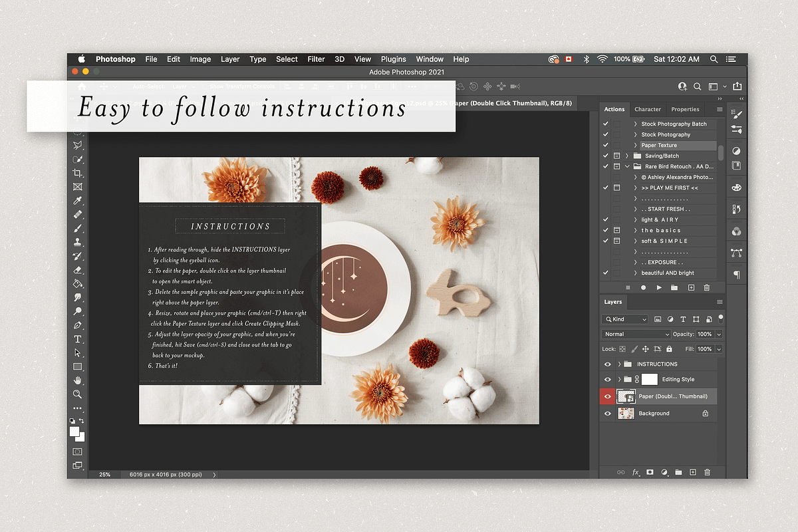The width and height of the screenshot is (798, 532).
Task: Hide the INSTRUCTIONS layer group
Action: (607, 364)
